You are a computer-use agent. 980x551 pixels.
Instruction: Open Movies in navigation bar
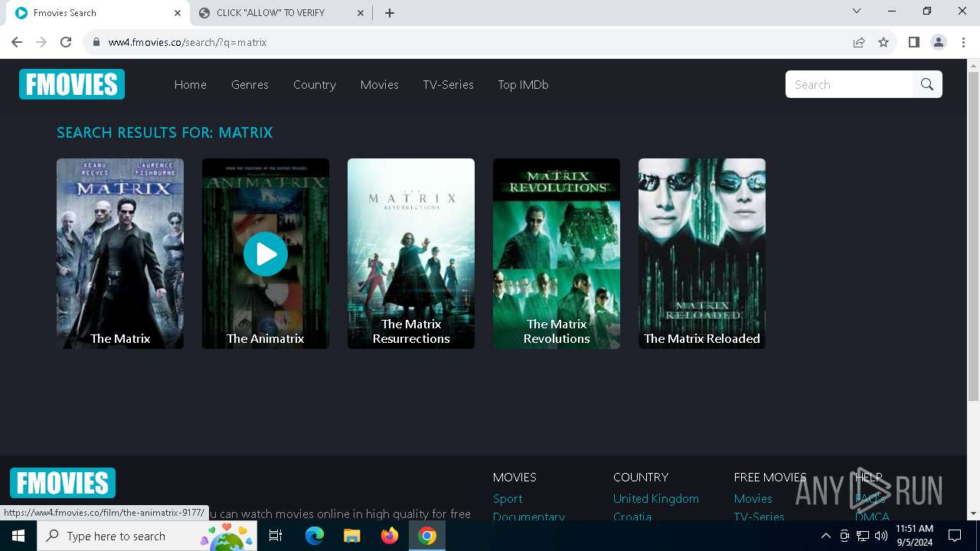[x=380, y=85]
